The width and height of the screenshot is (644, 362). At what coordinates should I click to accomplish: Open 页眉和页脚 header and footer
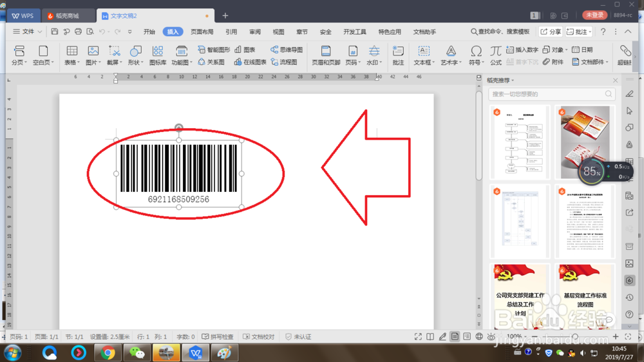coord(326,55)
